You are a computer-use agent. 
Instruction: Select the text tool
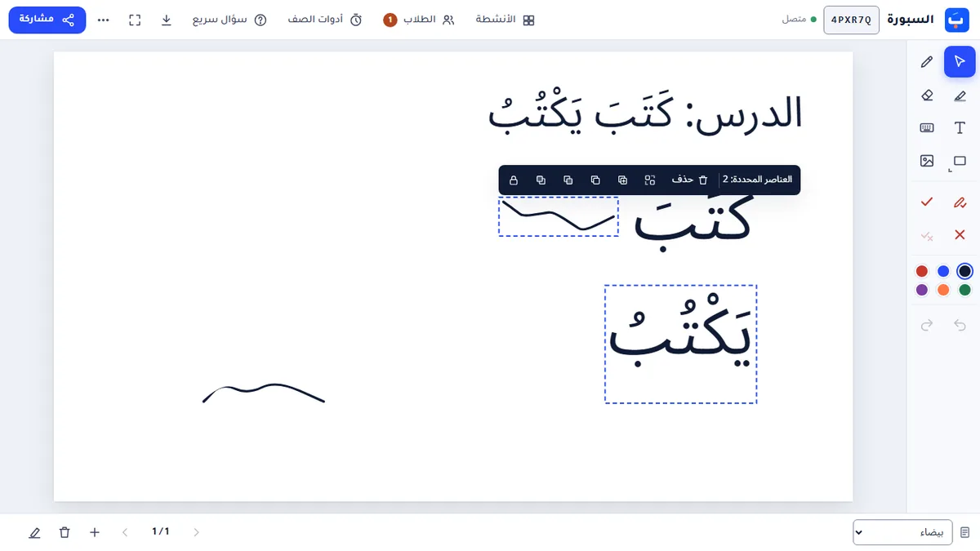pos(960,128)
